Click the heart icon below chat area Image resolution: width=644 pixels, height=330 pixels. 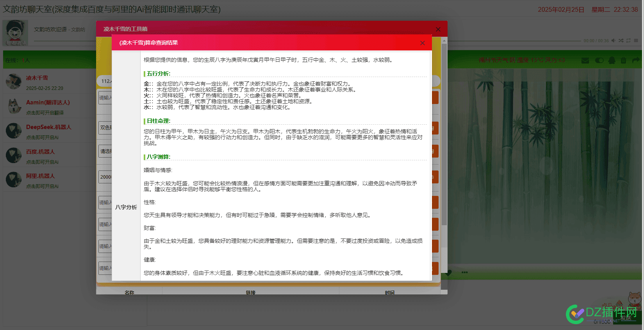point(449,273)
